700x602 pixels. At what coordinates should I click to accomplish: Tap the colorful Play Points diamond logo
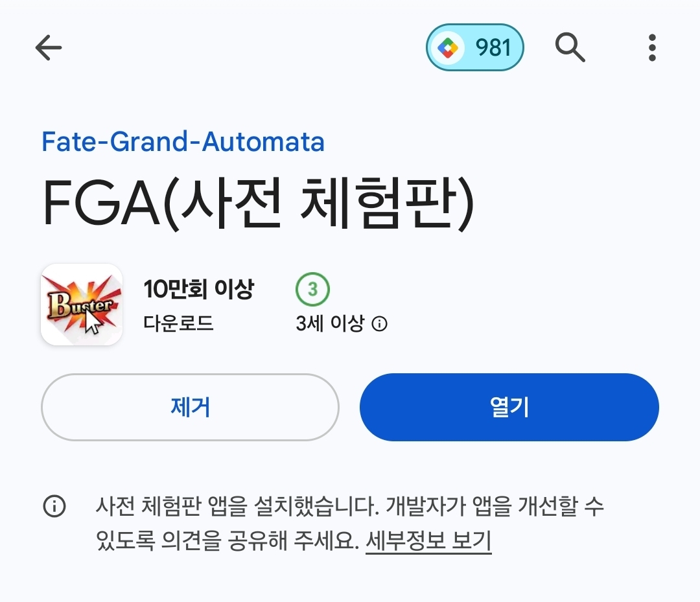pyautogui.click(x=447, y=47)
